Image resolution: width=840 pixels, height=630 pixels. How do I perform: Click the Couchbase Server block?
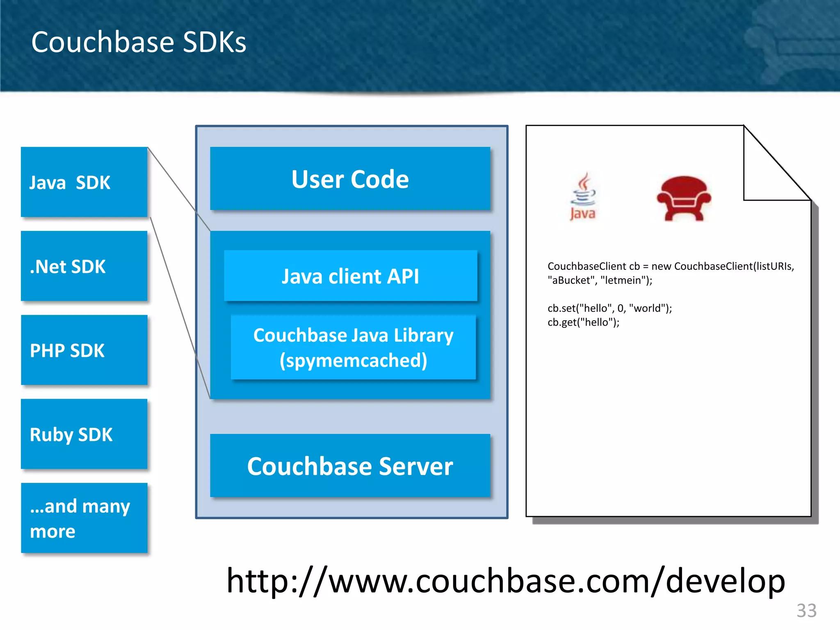coord(350,466)
